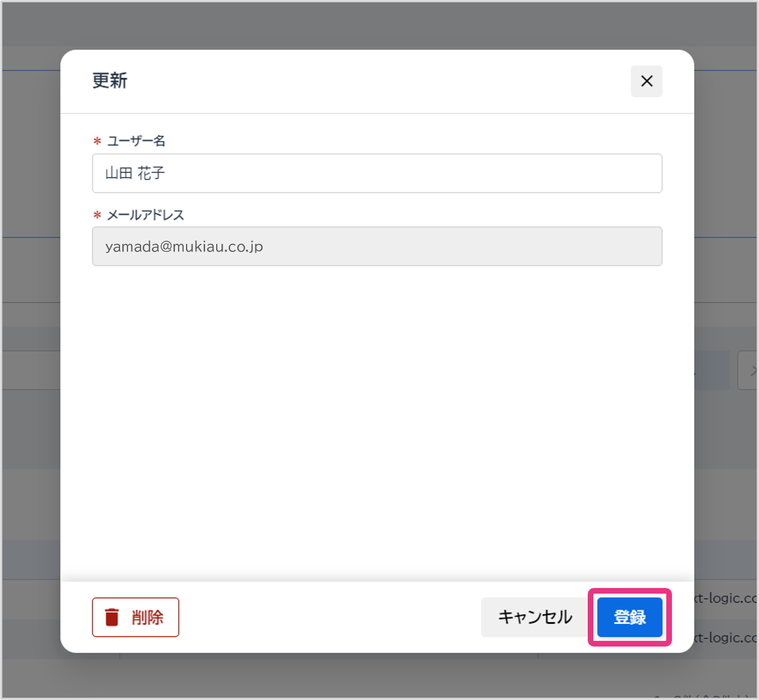759x700 pixels.
Task: Focus the ユーザー名 input field
Action: point(377,173)
